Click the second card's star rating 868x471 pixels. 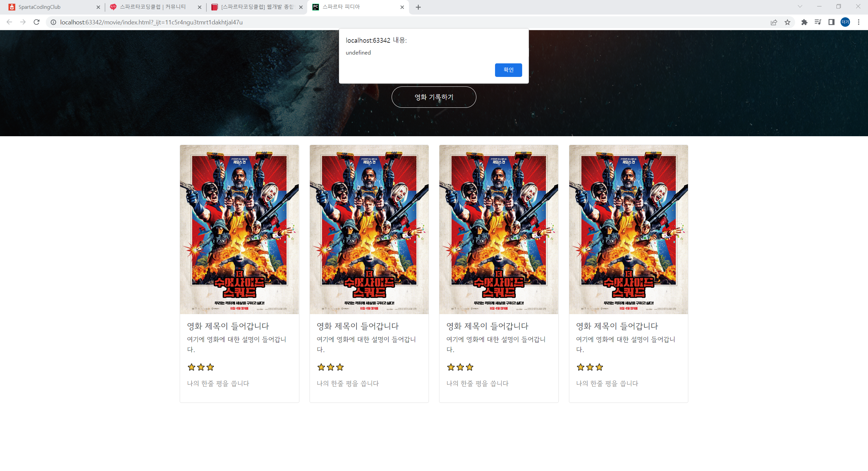tap(331, 367)
